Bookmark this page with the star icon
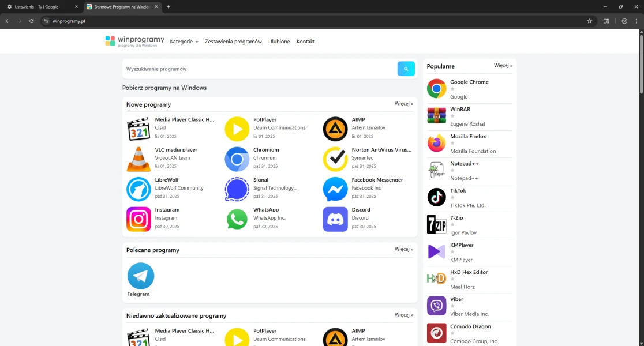 (x=589, y=21)
